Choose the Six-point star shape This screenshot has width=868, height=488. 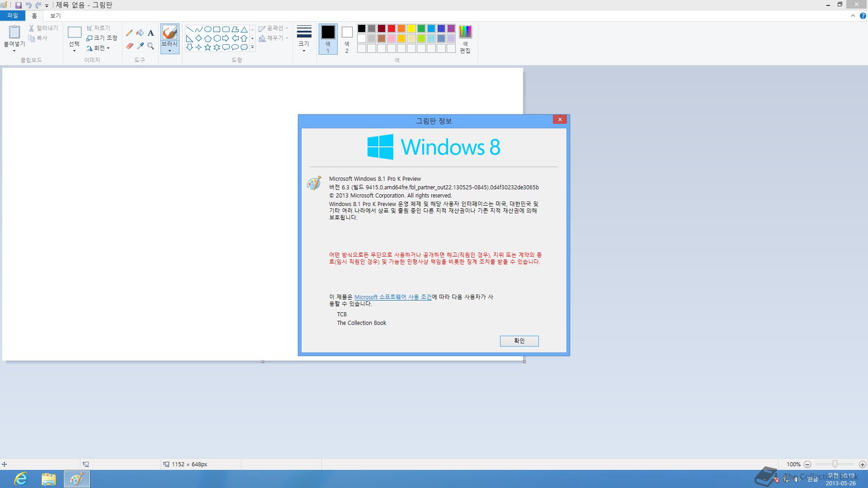[217, 47]
